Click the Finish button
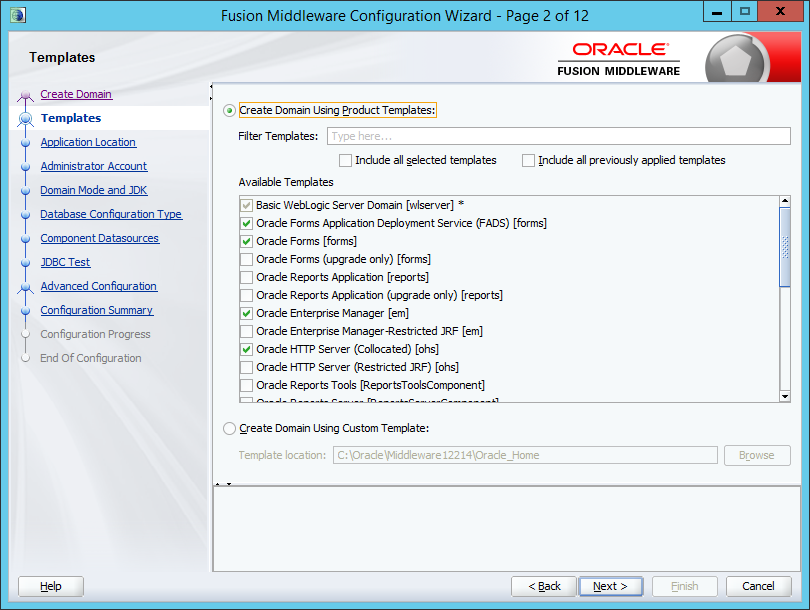The width and height of the screenshot is (810, 610). coord(684,586)
